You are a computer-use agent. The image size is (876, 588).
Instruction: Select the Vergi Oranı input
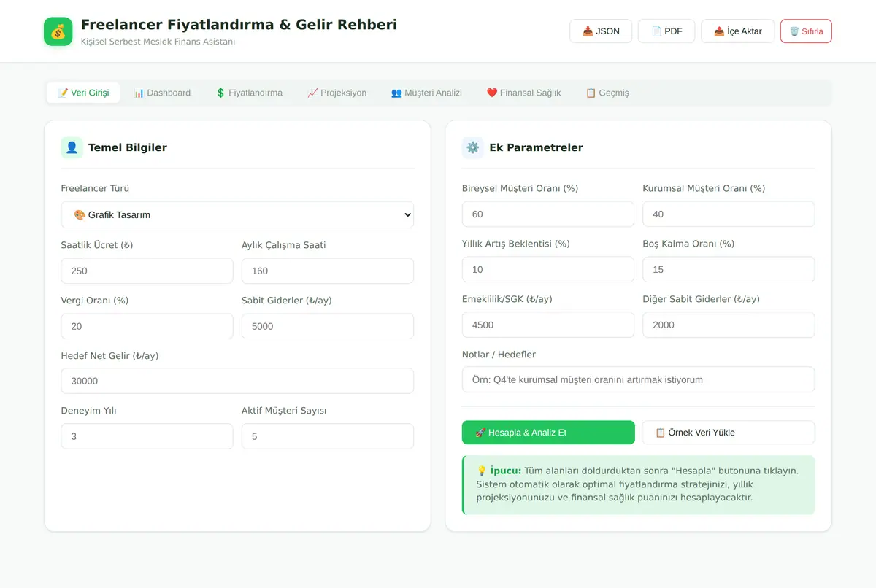tap(147, 326)
